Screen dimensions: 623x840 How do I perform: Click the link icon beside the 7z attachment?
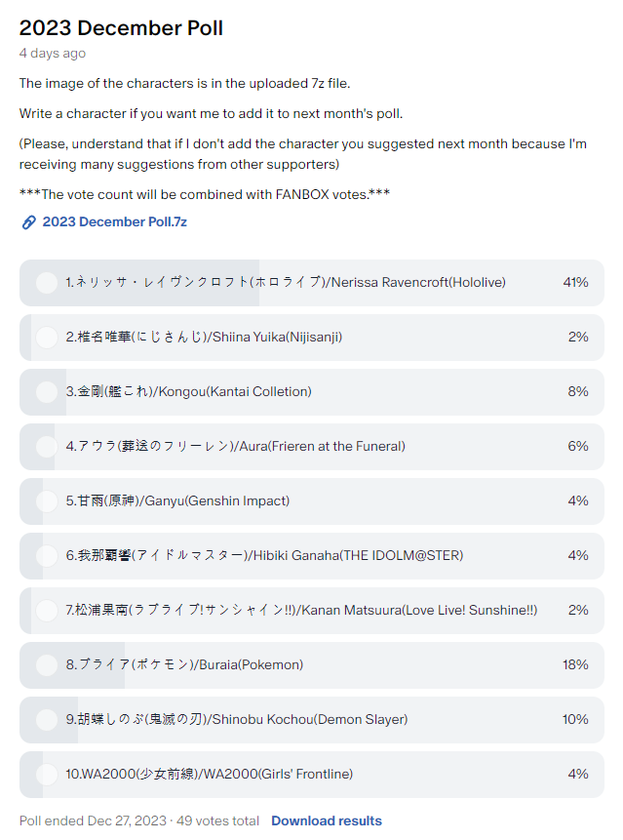(28, 222)
